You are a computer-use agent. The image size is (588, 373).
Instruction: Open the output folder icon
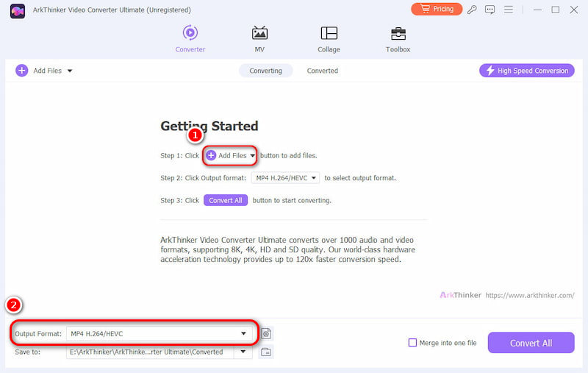pos(266,352)
